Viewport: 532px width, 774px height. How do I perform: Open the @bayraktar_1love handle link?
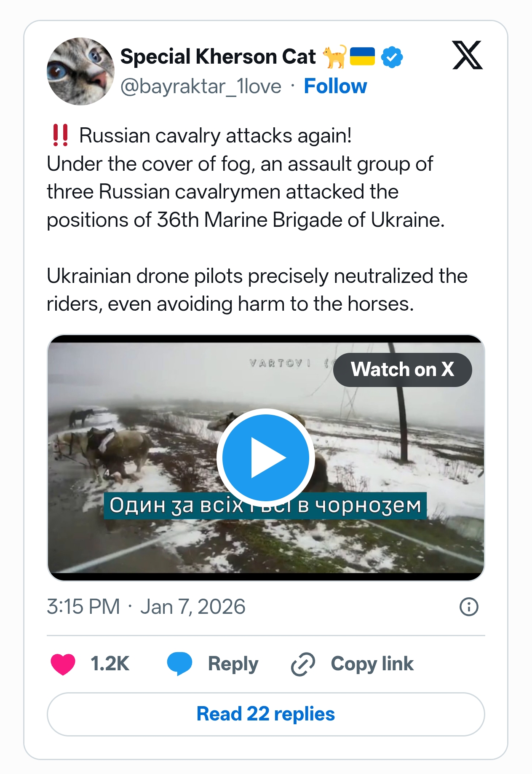pos(201,86)
